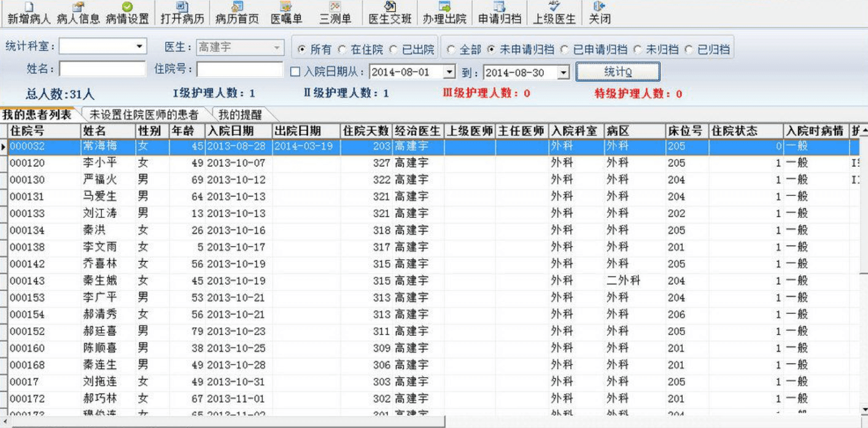
Task: Select patient row 严福火
Action: 433,180
